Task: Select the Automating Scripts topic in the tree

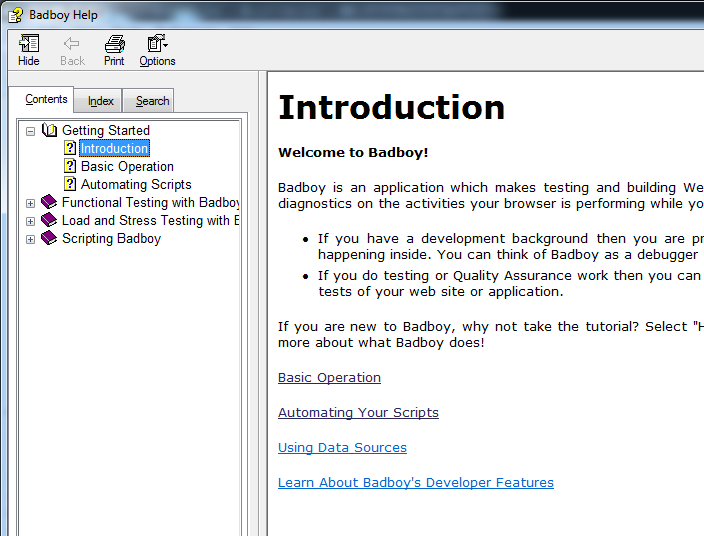Action: tap(136, 184)
